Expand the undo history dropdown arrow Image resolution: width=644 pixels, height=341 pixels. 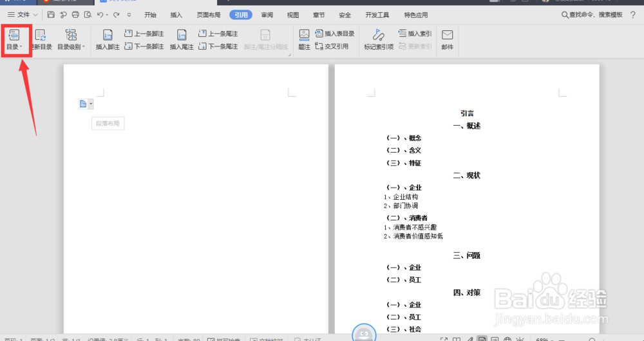107,15
